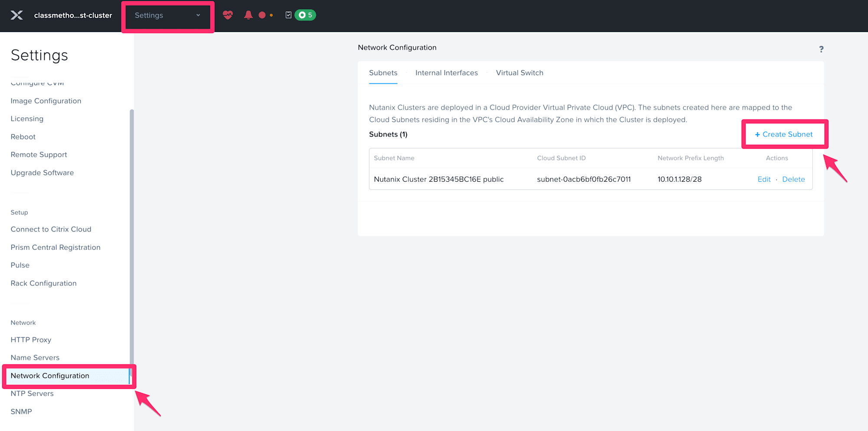Open Remote Support settings
The image size is (868, 431).
coord(39,154)
